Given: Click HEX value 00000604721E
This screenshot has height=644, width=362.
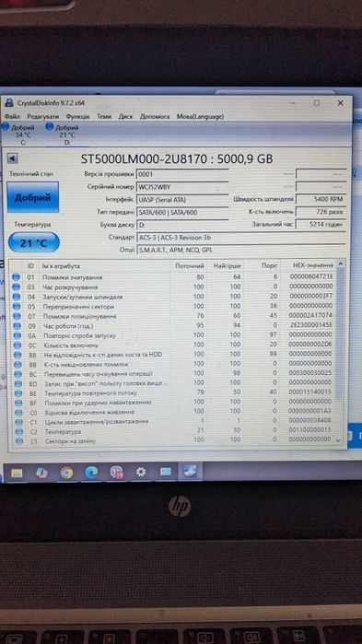Looking at the screenshot, I should click(311, 277).
